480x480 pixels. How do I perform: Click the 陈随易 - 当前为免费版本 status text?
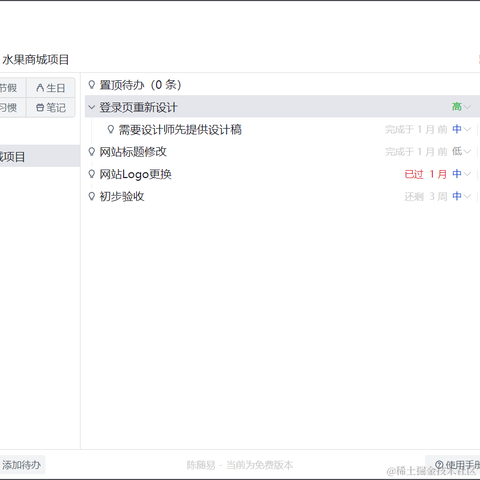click(240, 465)
